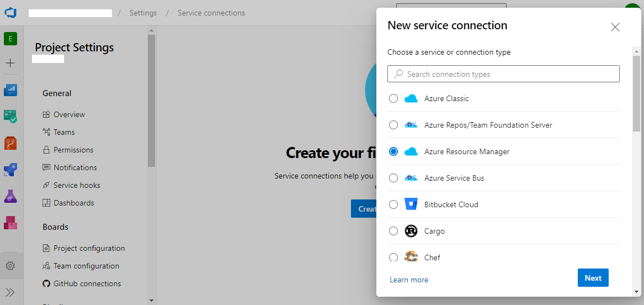Image resolution: width=644 pixels, height=305 pixels.
Task: Click the Bitbucket Cloud label text
Action: point(451,204)
